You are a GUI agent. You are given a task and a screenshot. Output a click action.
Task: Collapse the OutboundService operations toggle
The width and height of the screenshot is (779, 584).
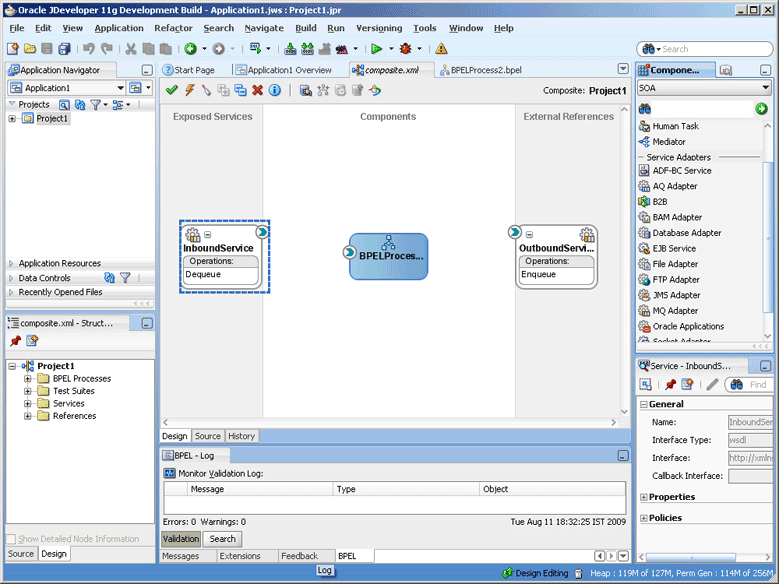pos(530,235)
